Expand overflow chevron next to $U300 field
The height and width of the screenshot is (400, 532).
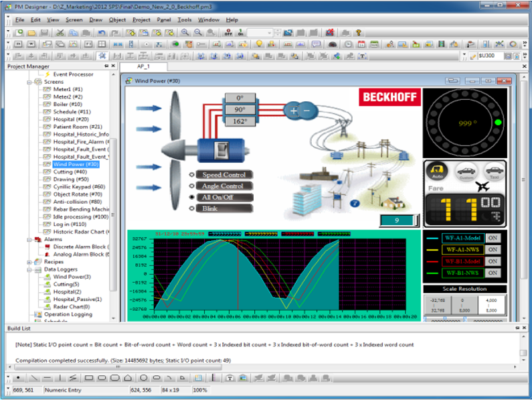(x=525, y=56)
